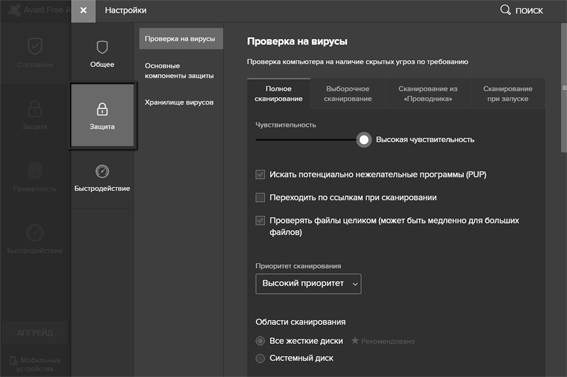Open the Высокий приоритет dropdown

click(308, 284)
